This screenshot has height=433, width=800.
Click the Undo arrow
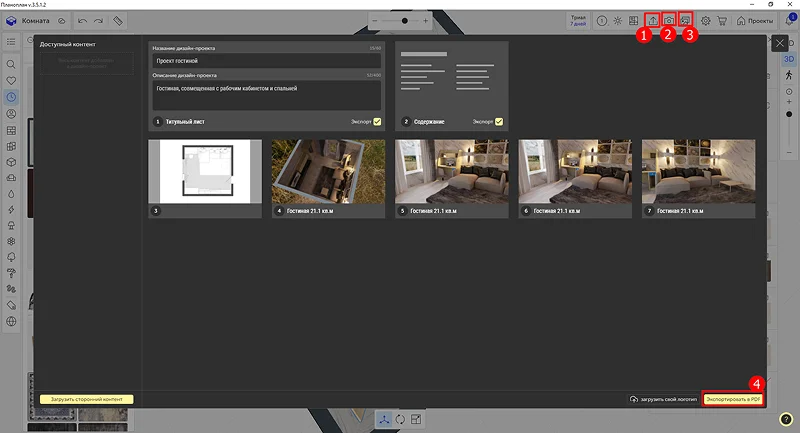(82, 21)
